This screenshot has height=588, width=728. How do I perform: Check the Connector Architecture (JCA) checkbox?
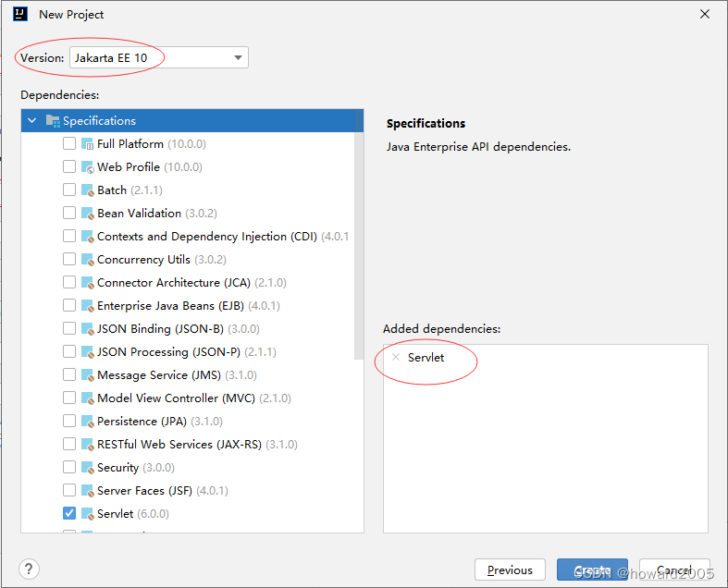pyautogui.click(x=69, y=282)
